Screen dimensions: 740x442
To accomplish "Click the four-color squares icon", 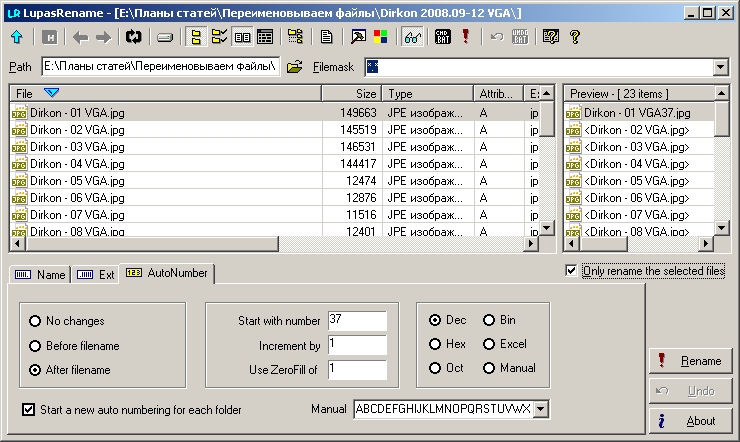I will click(x=380, y=37).
